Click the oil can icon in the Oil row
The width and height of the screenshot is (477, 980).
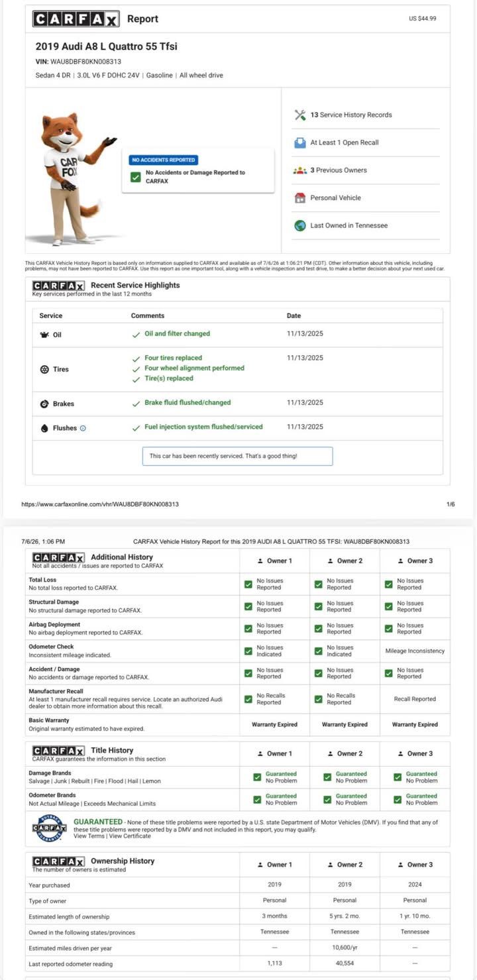click(44, 335)
